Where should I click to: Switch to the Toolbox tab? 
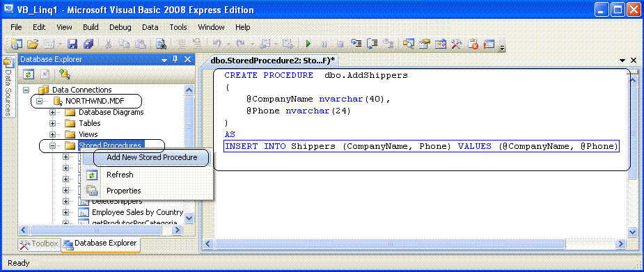coord(40,243)
